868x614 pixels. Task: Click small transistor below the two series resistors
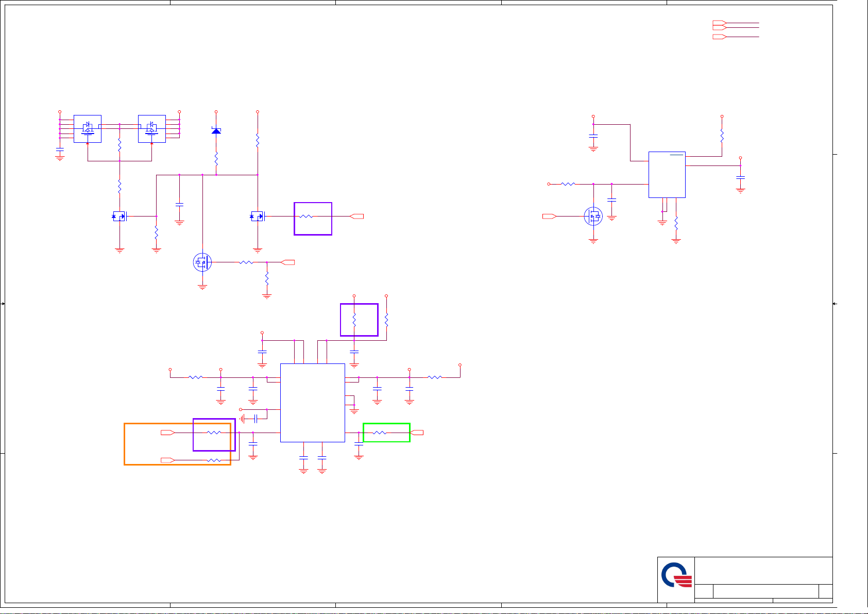[119, 217]
